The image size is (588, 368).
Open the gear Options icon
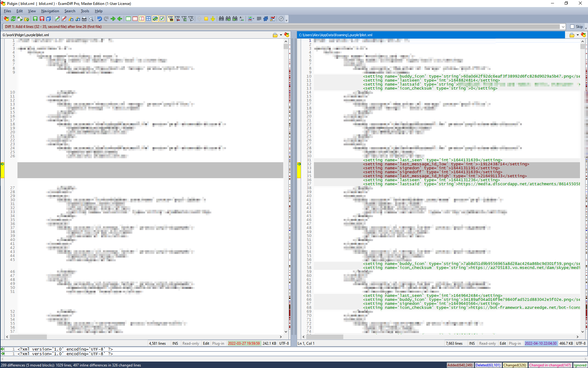281,19
